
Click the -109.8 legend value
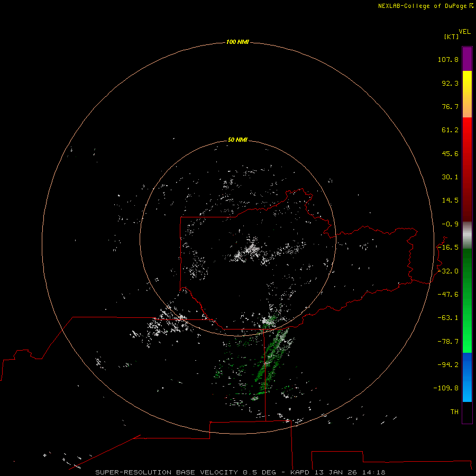coord(446,388)
